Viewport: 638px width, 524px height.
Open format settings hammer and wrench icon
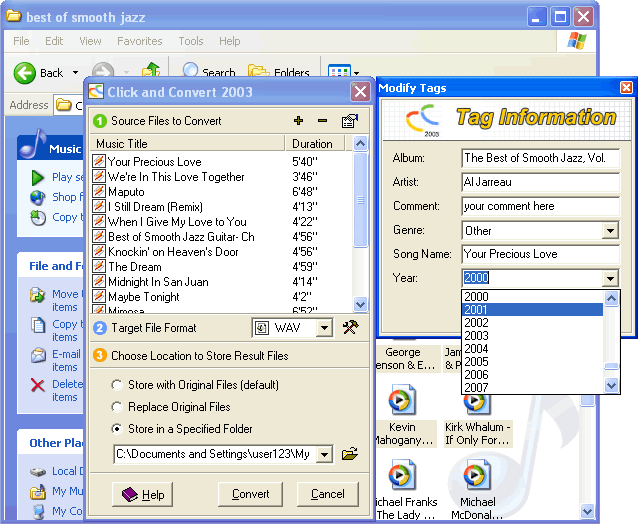pos(350,328)
